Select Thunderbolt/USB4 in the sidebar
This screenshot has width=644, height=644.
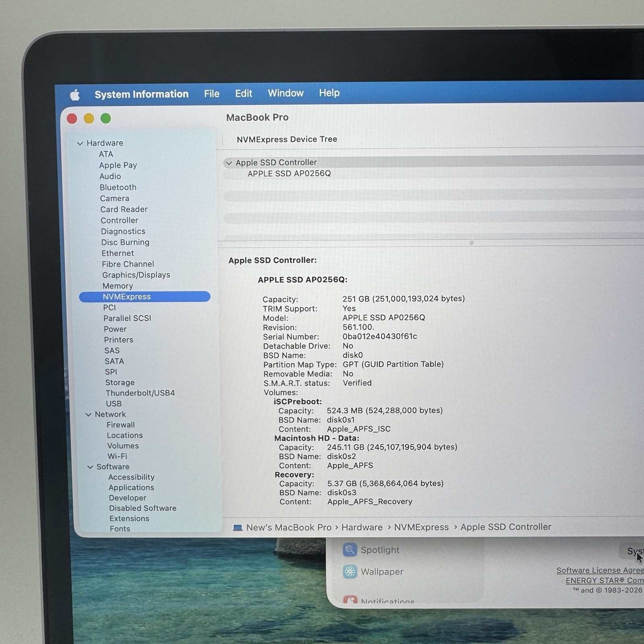[x=140, y=393]
